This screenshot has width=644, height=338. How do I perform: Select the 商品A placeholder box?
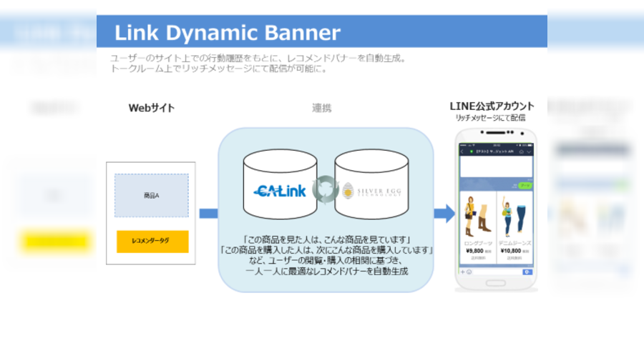(x=152, y=195)
